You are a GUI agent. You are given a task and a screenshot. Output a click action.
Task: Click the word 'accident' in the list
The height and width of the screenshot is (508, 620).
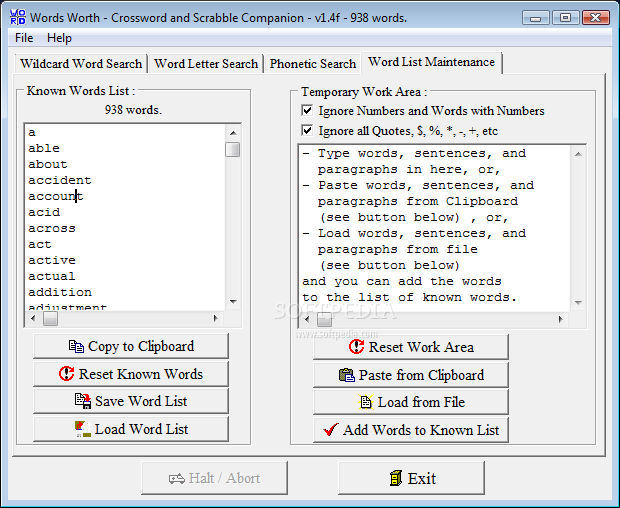[60, 180]
